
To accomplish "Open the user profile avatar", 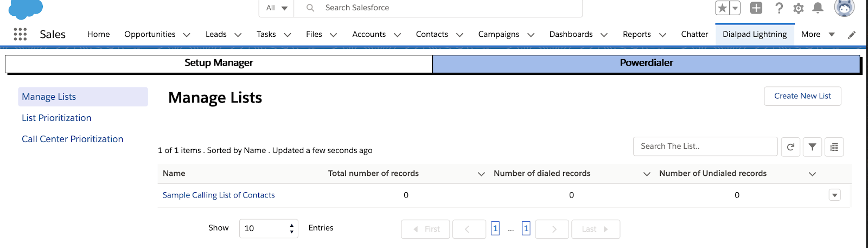I will click(844, 7).
